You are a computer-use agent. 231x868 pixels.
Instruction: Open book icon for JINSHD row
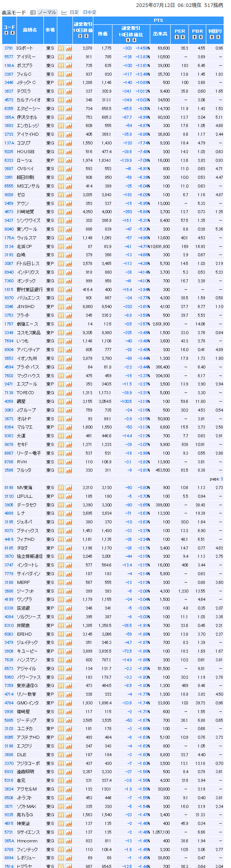point(61,307)
